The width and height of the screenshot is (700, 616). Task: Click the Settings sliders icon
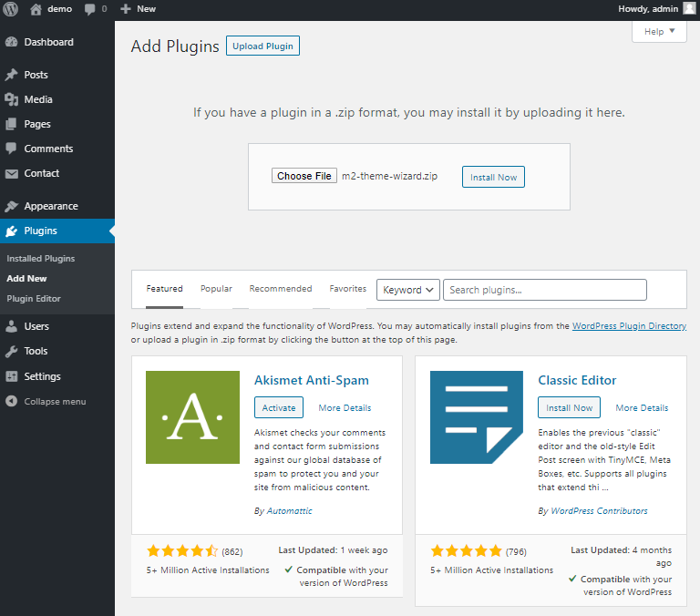pyautogui.click(x=11, y=376)
